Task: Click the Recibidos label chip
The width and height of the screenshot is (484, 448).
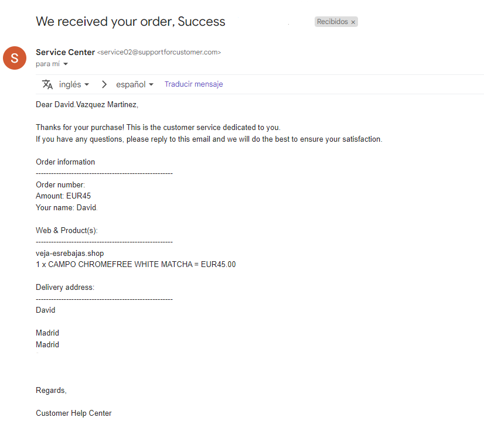Action: click(332, 22)
